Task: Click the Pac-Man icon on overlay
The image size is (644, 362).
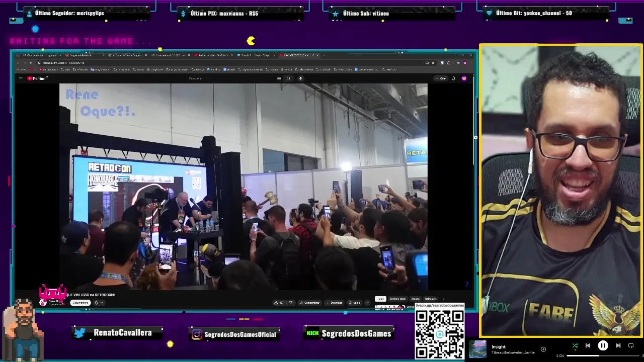Action: (251, 41)
